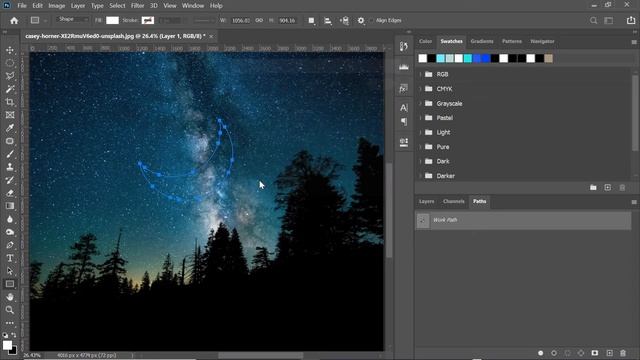Go to the Home screen
Screen dimensions: 640x360
click(14, 20)
